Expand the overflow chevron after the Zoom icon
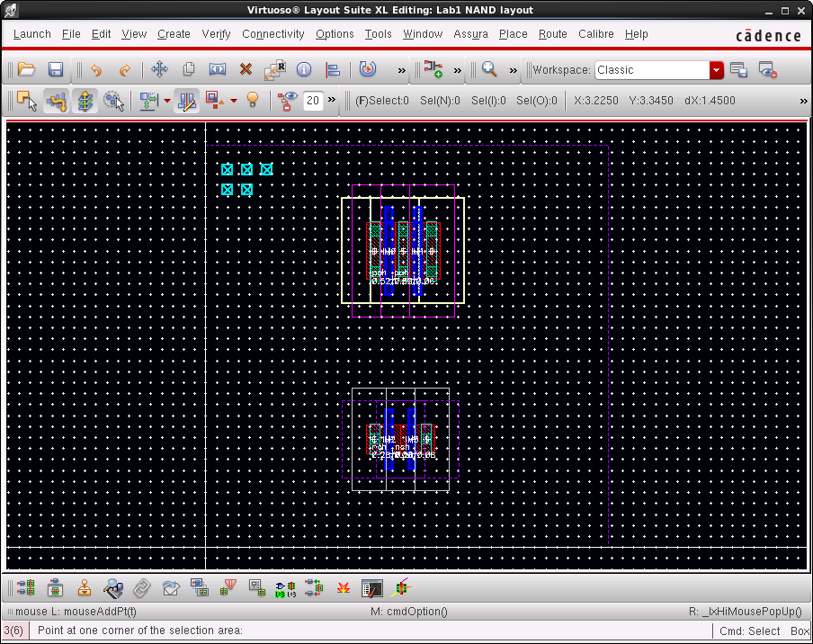 pos(513,70)
